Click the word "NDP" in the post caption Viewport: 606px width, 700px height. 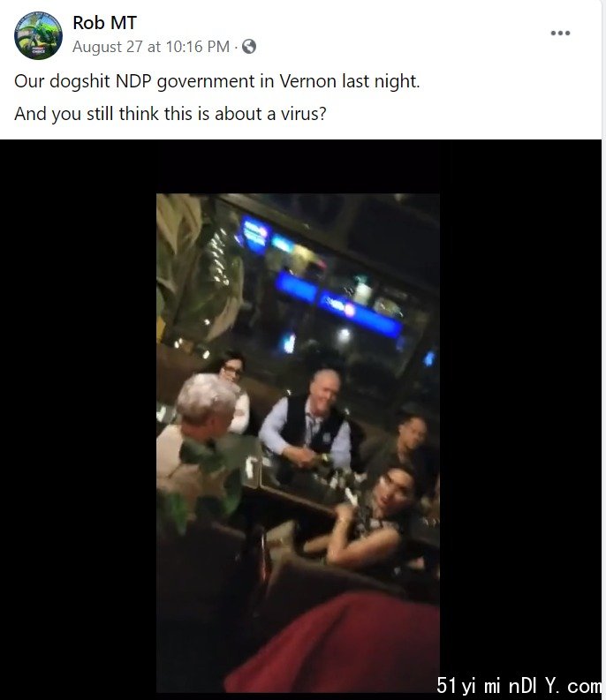[133, 81]
